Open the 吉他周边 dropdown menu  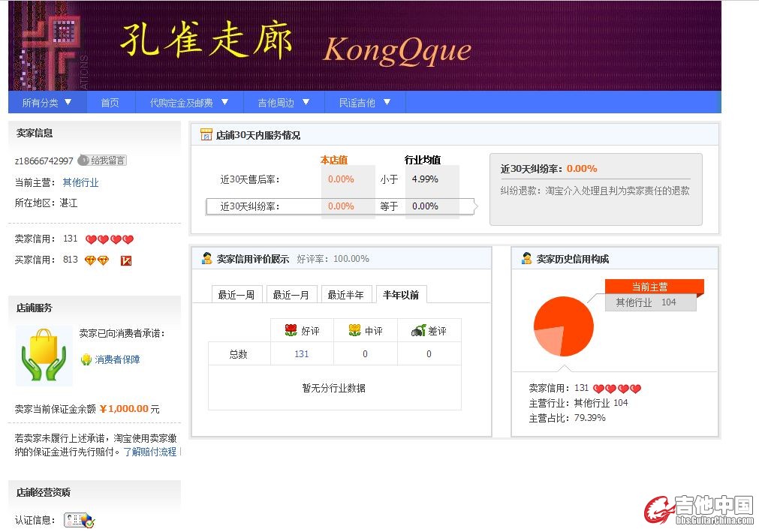coord(284,103)
